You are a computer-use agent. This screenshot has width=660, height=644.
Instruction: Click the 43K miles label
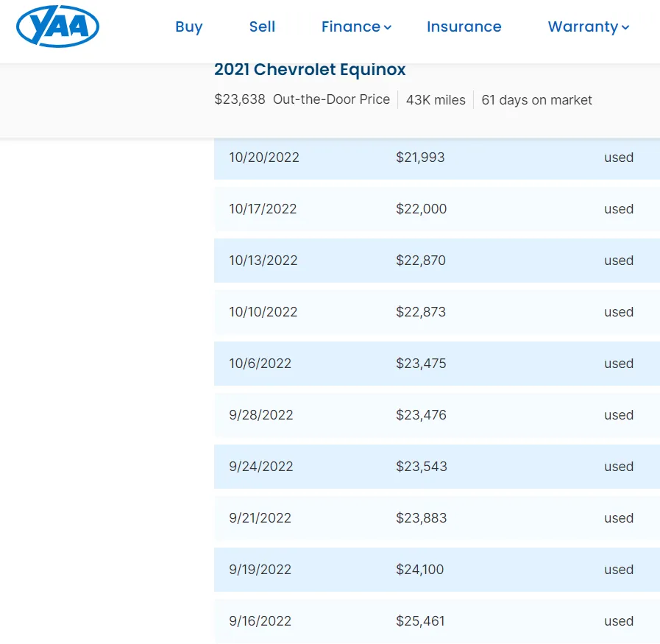click(436, 99)
